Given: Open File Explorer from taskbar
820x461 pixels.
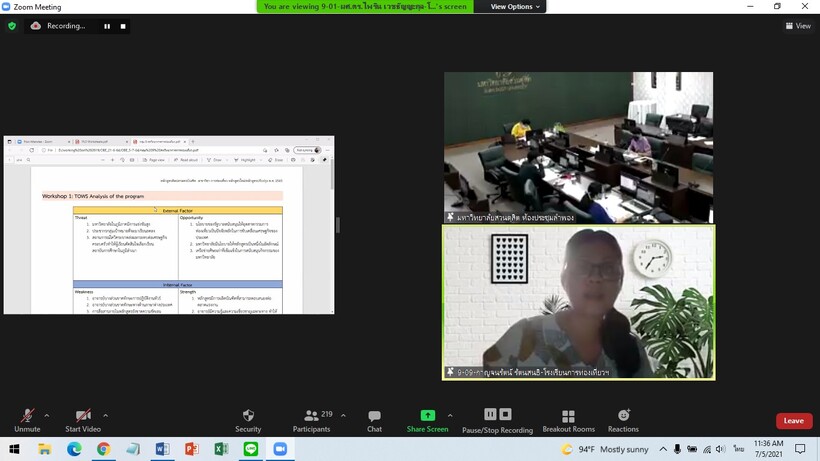Looking at the screenshot, I should 44,449.
